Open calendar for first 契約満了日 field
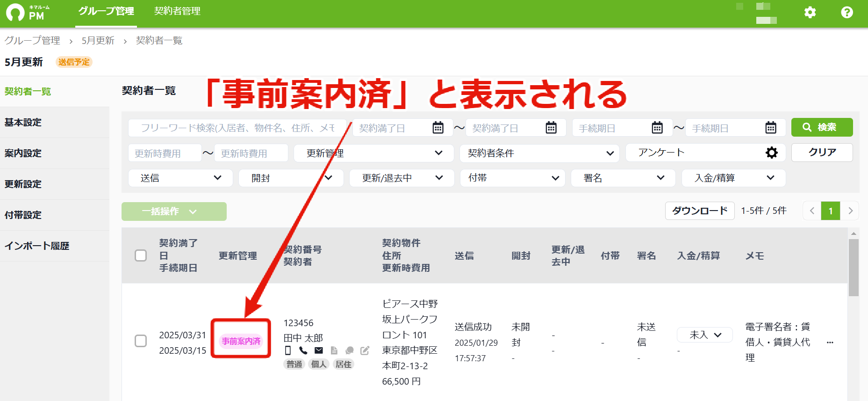The width and height of the screenshot is (868, 401). tap(438, 127)
